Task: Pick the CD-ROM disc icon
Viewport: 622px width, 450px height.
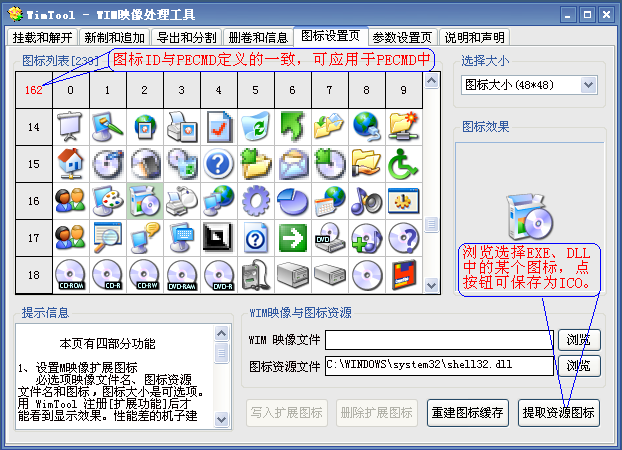Action: (70, 275)
